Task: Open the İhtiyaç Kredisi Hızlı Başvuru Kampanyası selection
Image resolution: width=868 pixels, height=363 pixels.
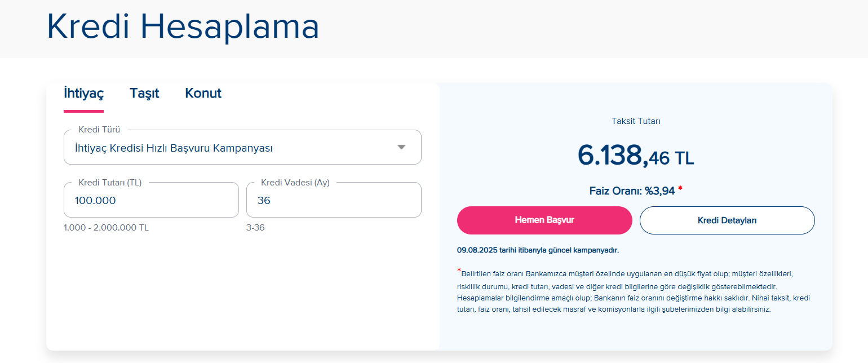Action: [174, 148]
